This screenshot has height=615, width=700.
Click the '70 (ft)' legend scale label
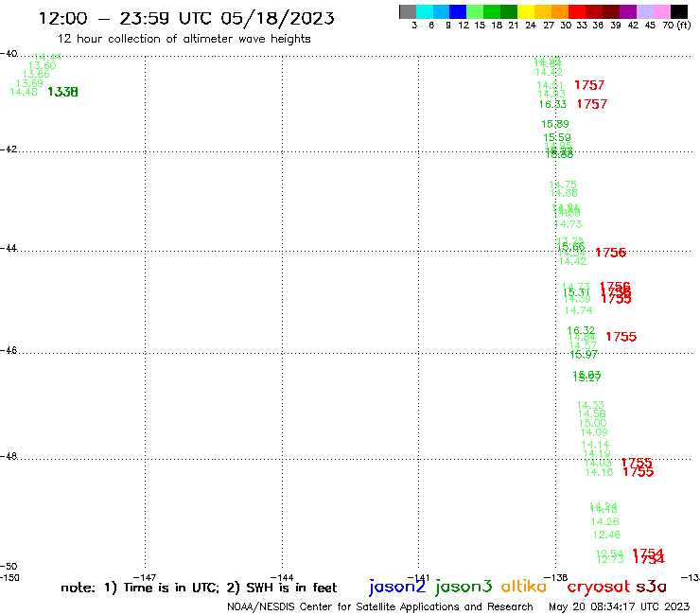pyautogui.click(x=676, y=26)
